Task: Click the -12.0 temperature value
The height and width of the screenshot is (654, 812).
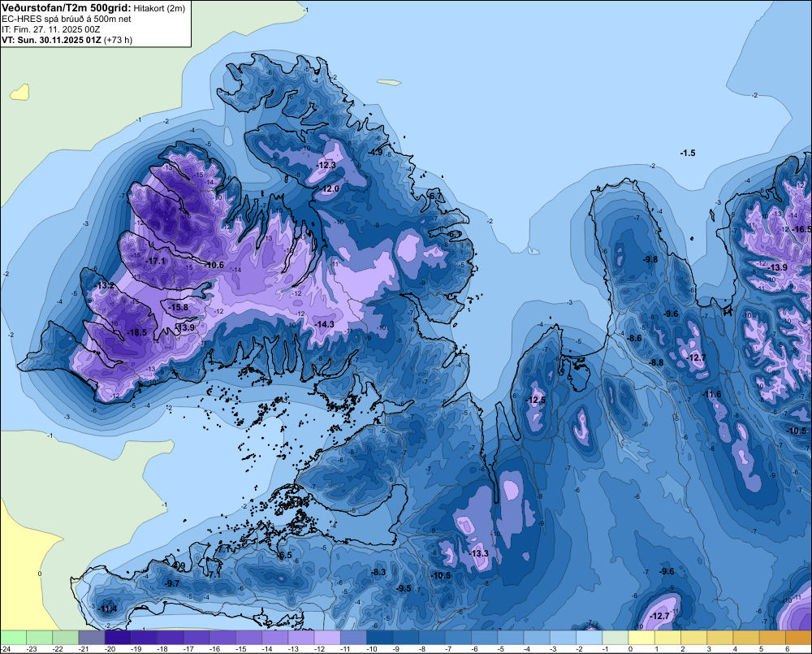Action: [330, 188]
